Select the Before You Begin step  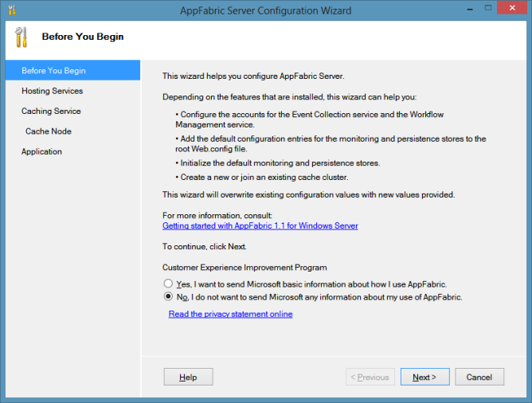coord(53,70)
